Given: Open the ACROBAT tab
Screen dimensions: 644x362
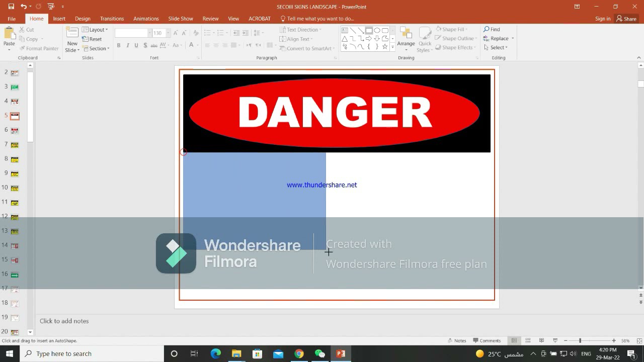Looking at the screenshot, I should pyautogui.click(x=260, y=19).
